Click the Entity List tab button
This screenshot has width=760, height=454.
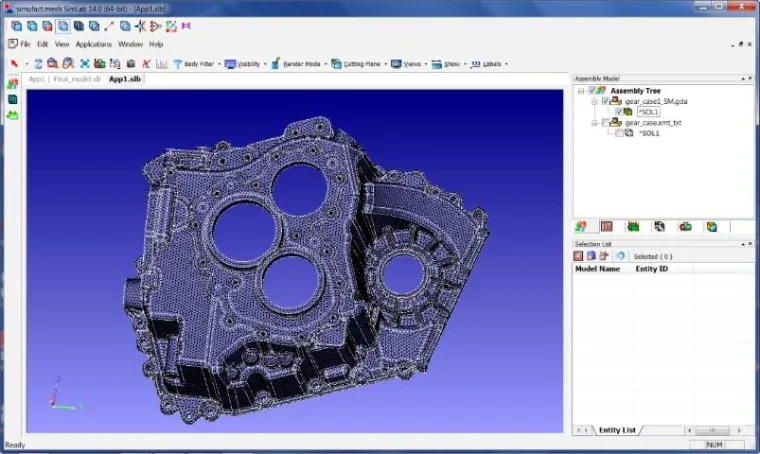point(617,430)
